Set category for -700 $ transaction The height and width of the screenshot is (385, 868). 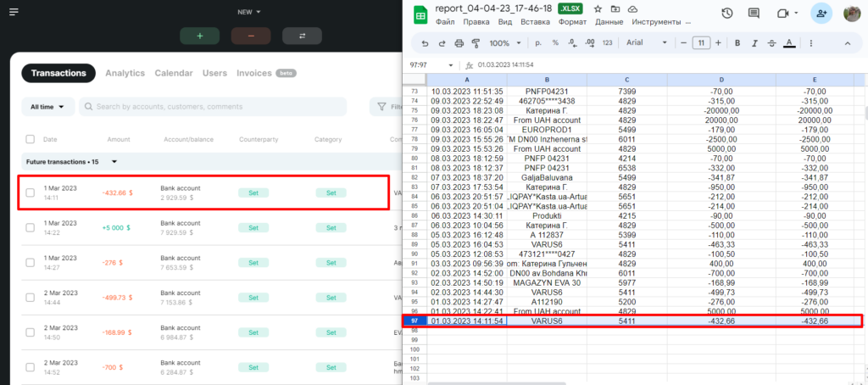tap(331, 367)
